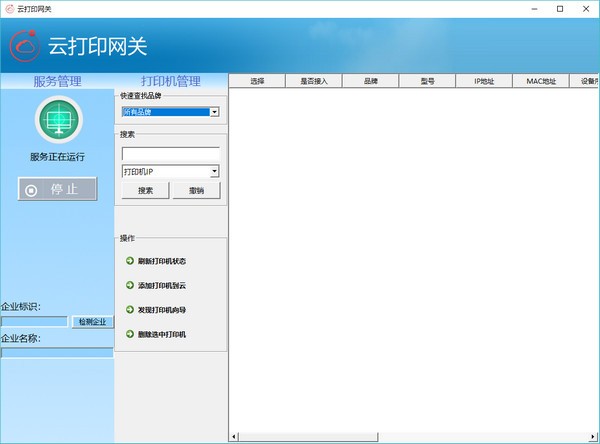Screen dimensions: 600x444
Task: Click the green service status monitor icon
Action: [57, 120]
